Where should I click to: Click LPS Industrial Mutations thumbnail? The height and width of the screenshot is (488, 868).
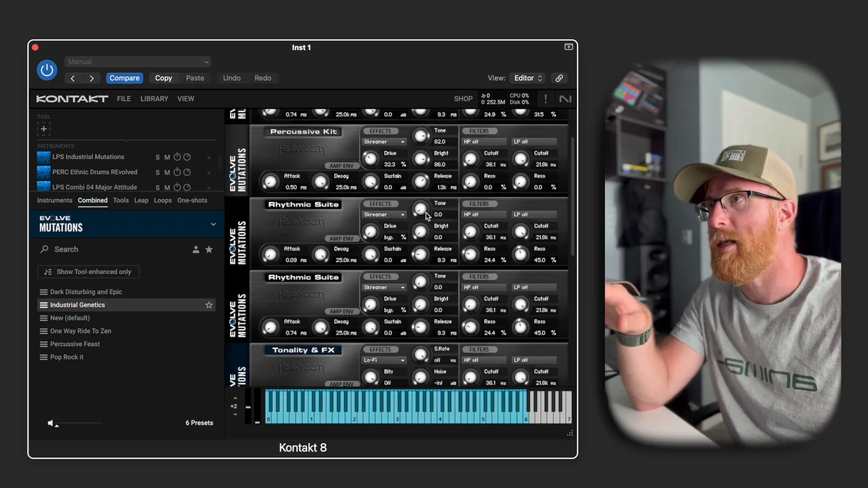point(43,157)
